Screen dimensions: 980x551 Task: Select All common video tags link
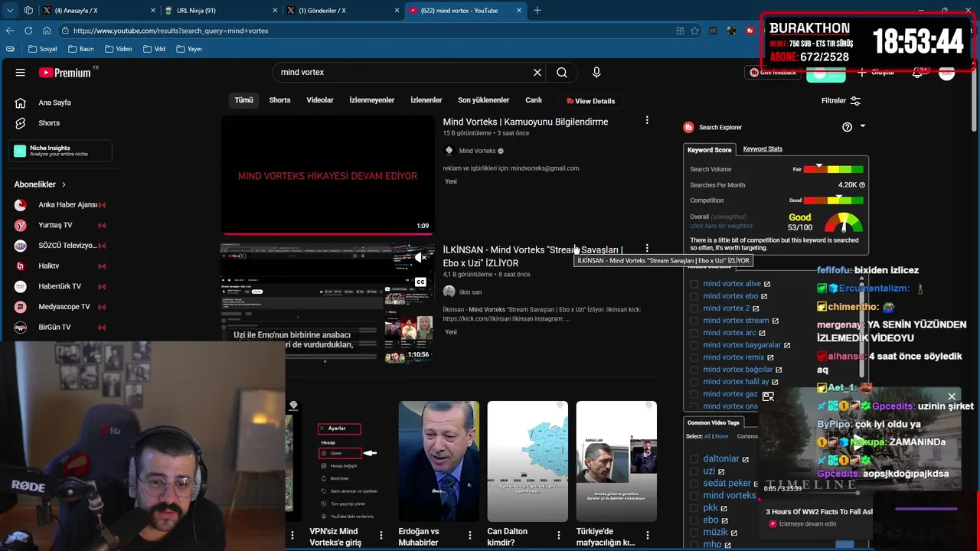click(x=707, y=436)
